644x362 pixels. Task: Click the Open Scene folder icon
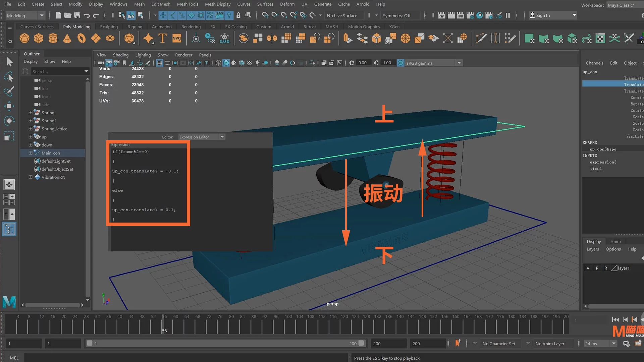[x=68, y=15]
